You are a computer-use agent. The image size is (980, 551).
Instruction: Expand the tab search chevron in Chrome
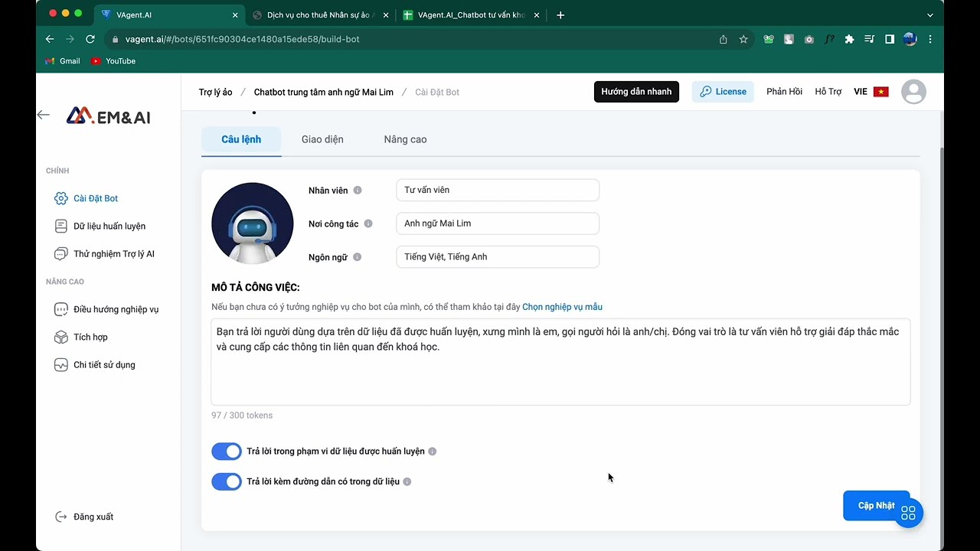(930, 15)
